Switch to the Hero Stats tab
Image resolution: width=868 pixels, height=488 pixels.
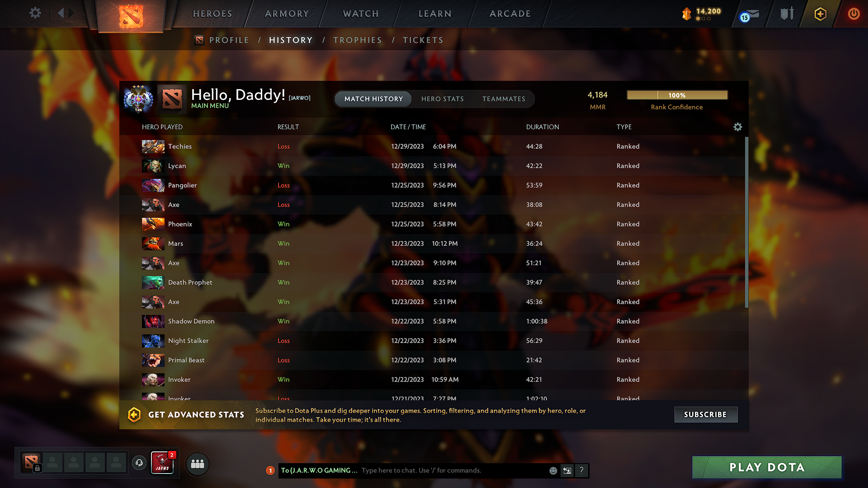coord(443,99)
